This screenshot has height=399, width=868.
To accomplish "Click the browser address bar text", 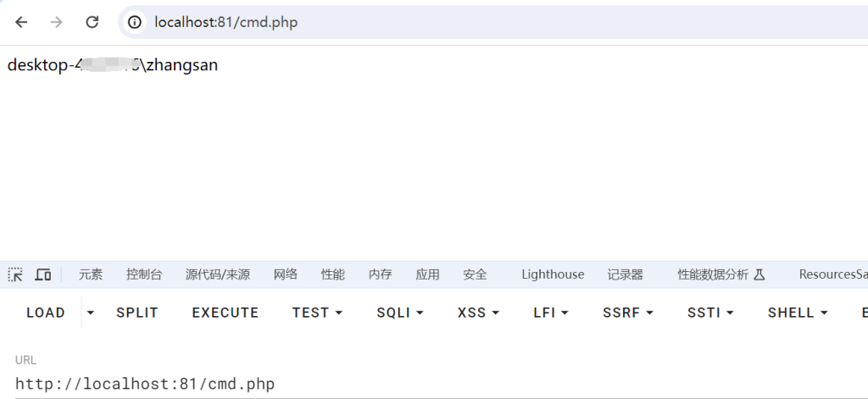I will [225, 22].
